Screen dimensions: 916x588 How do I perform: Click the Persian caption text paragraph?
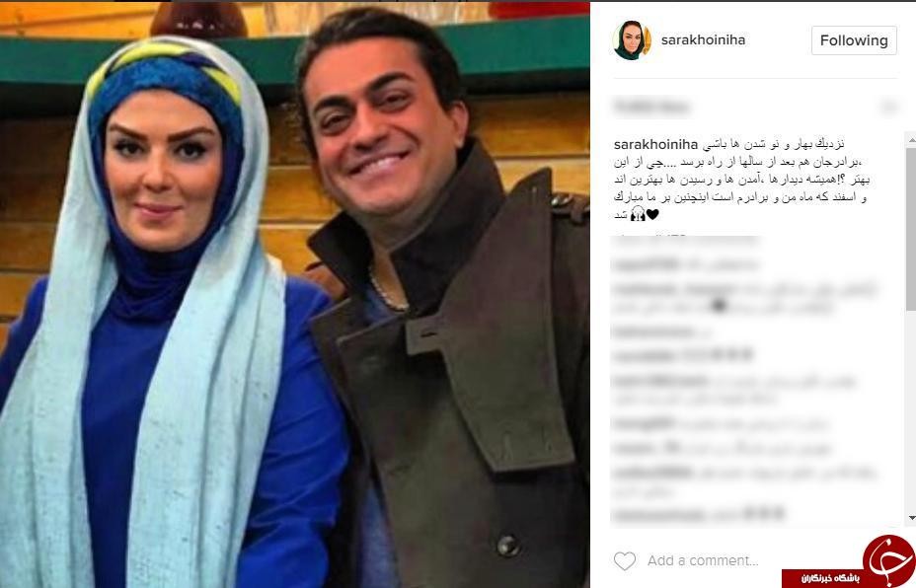(x=742, y=180)
